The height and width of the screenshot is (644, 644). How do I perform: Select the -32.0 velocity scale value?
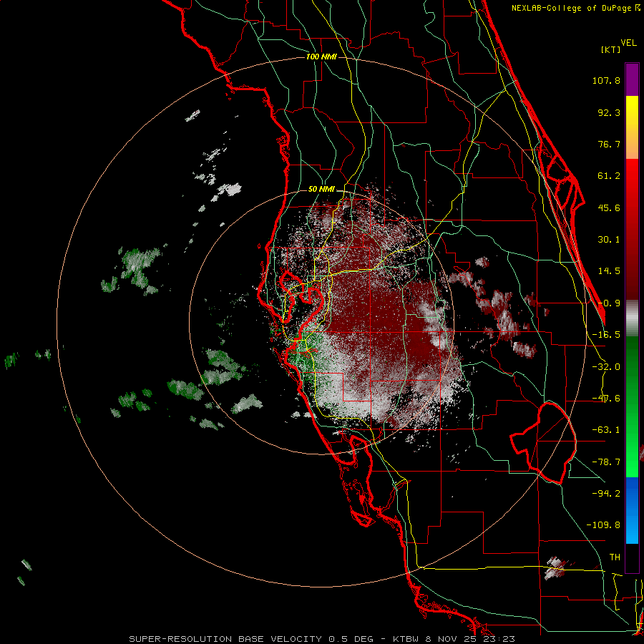(x=606, y=367)
